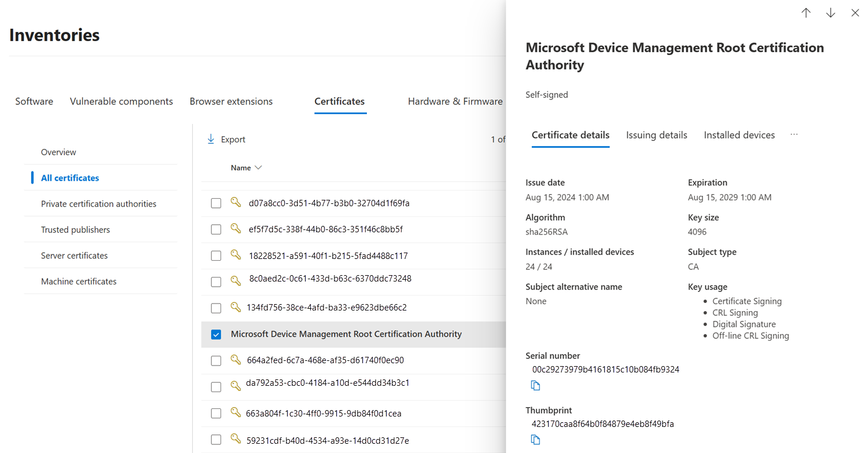Open the 134fd756-38ce certificate row
The height and width of the screenshot is (453, 868).
click(x=326, y=308)
